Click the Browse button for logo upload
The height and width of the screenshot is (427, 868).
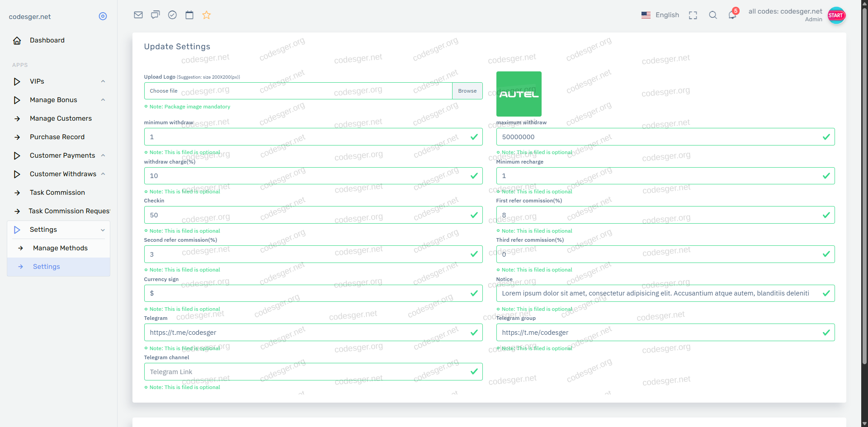pos(467,91)
